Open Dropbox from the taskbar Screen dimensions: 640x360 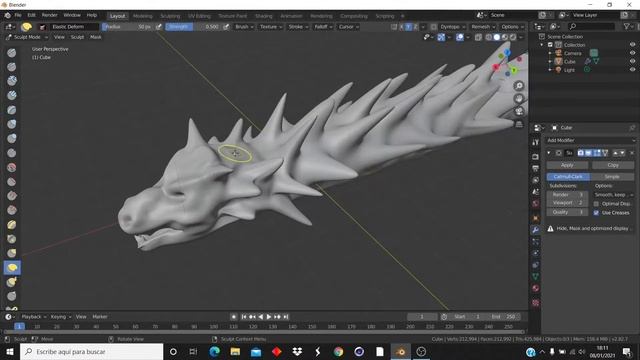tap(297, 351)
